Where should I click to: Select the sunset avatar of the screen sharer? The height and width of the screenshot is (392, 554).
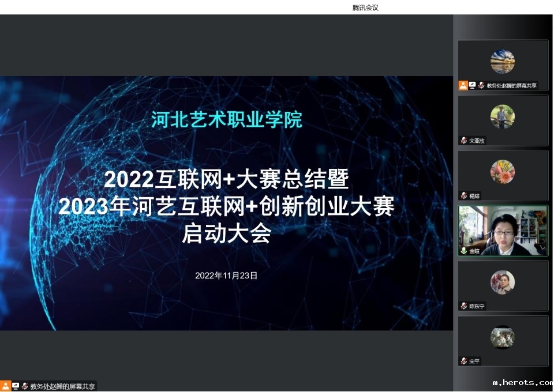(x=502, y=62)
